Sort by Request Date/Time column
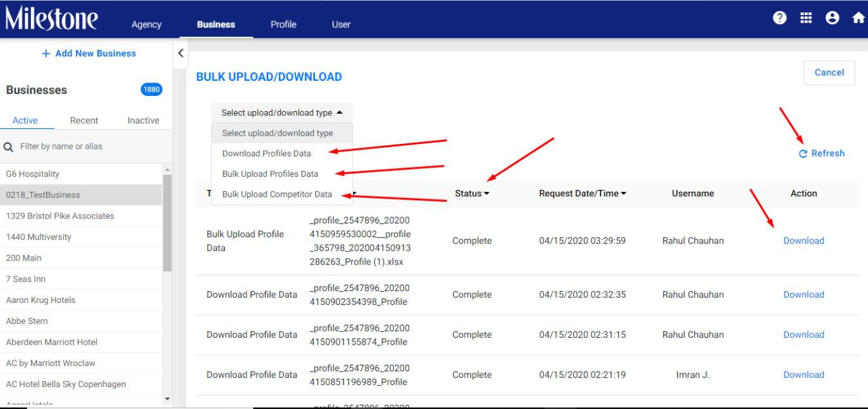868x409 pixels. (583, 194)
